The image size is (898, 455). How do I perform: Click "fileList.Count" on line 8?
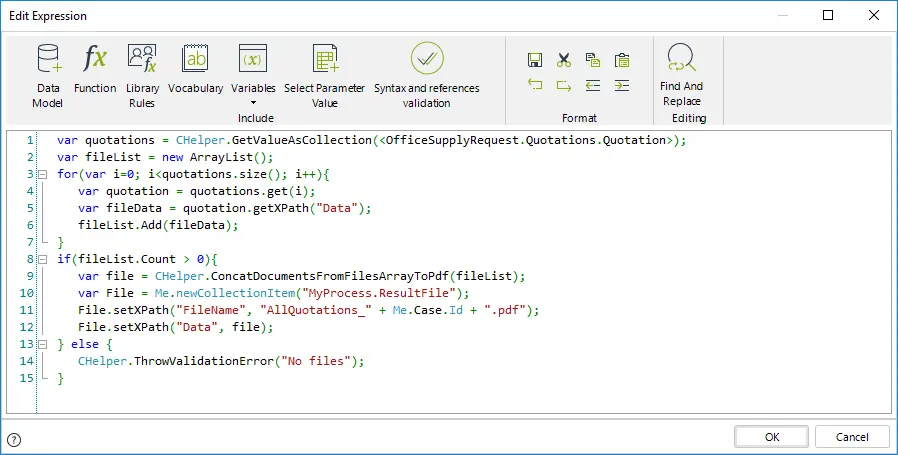(127, 259)
